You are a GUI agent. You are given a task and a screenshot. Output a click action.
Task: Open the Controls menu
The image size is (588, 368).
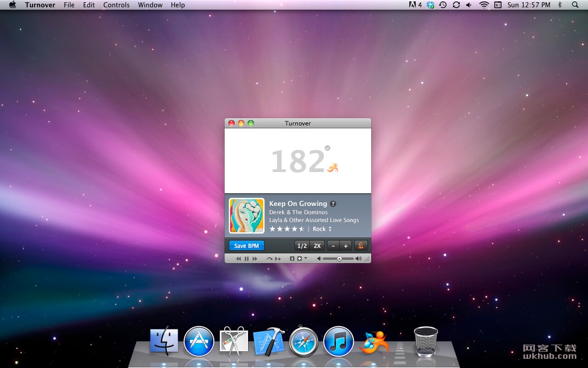[117, 5]
